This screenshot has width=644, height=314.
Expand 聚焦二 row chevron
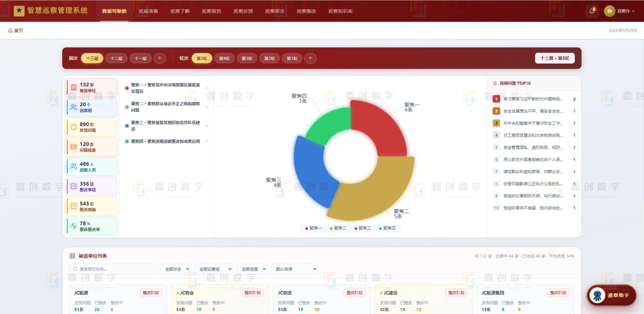(207, 107)
